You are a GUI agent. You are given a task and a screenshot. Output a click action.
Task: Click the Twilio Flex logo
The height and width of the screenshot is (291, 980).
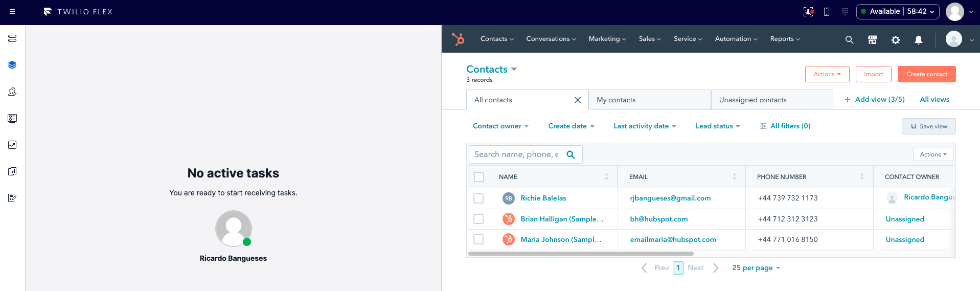(78, 12)
